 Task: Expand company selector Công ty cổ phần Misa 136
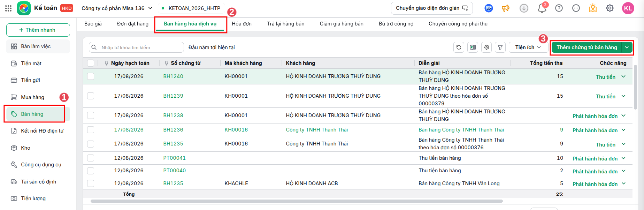117,8
